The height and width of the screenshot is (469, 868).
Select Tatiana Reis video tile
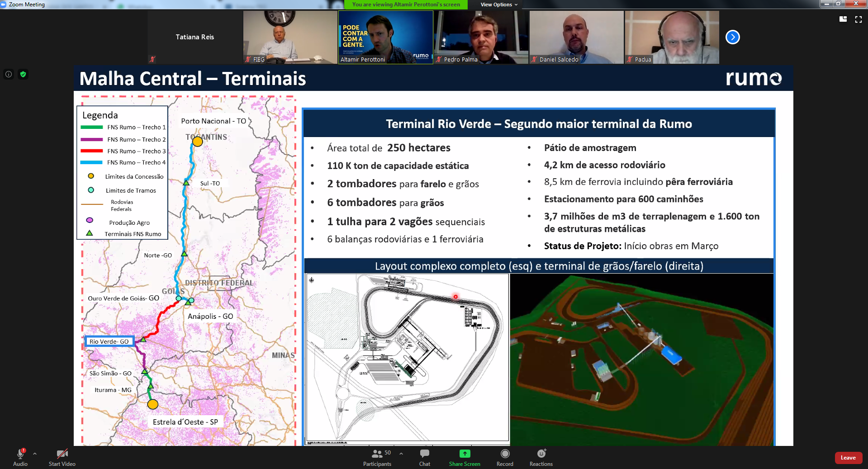tap(195, 37)
